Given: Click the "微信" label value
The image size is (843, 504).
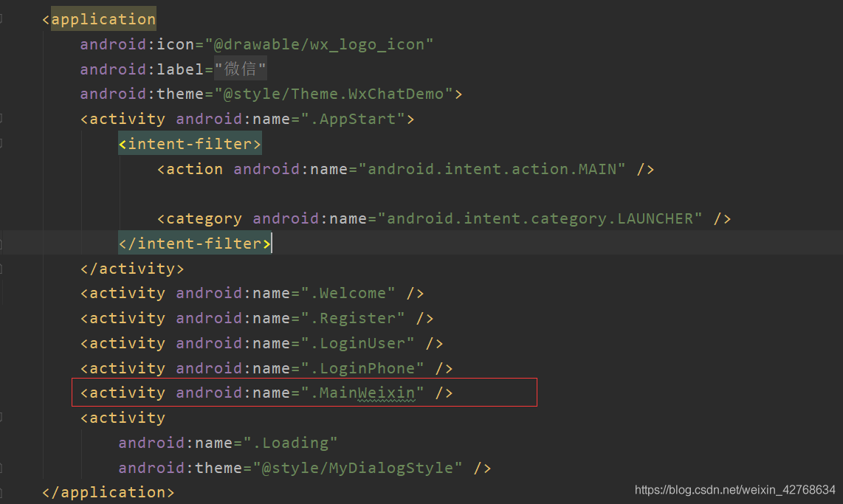Looking at the screenshot, I should pyautogui.click(x=241, y=69).
